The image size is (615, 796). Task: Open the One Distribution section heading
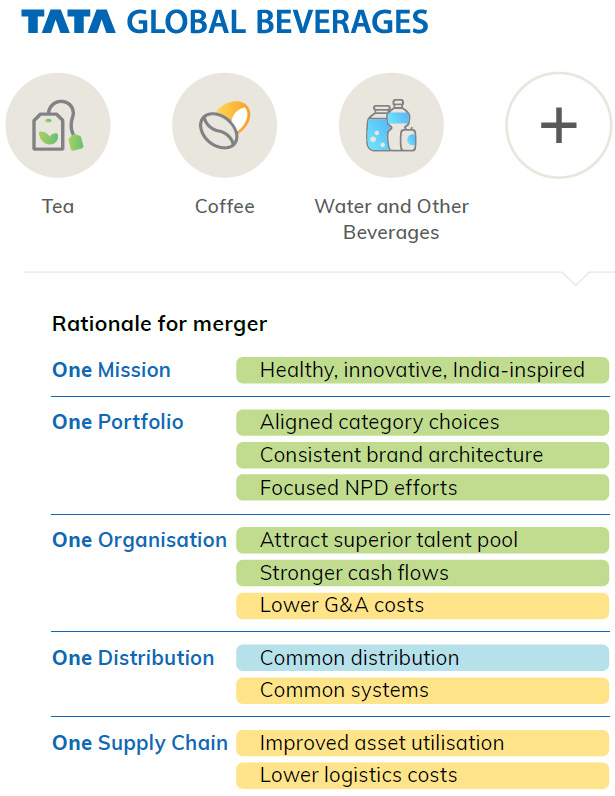pyautogui.click(x=133, y=658)
